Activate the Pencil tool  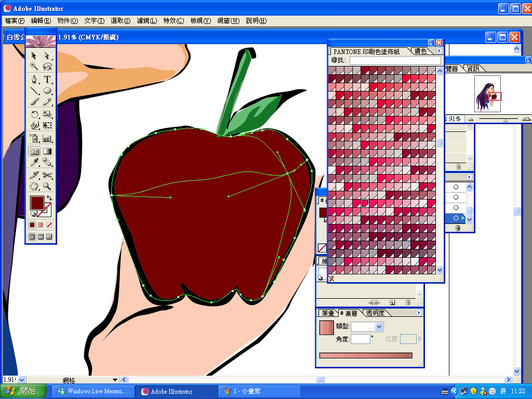click(x=47, y=101)
